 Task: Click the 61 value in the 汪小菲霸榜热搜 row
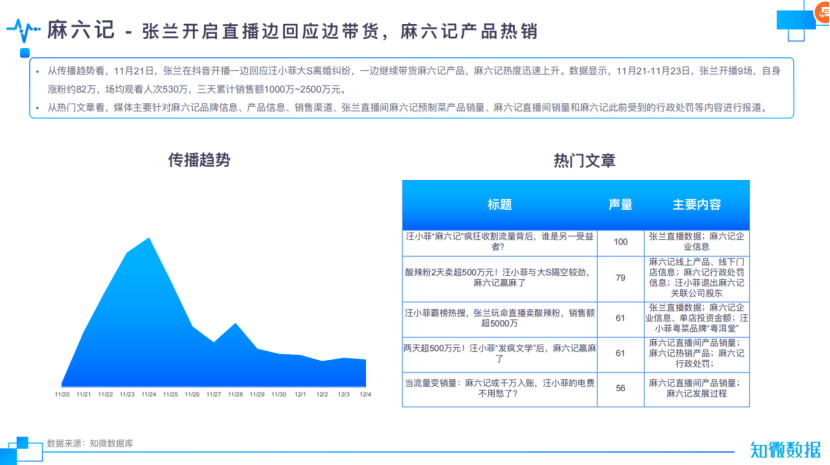click(x=620, y=318)
